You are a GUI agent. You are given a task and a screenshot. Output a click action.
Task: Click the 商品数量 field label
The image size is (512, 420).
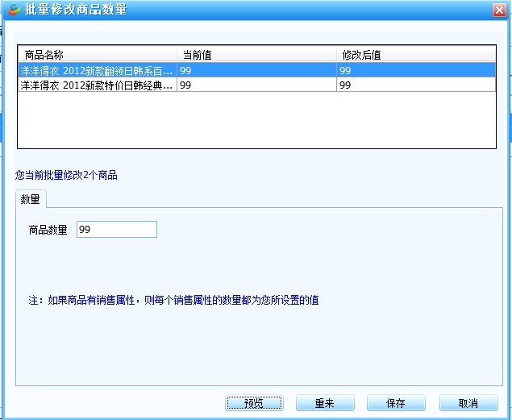click(x=48, y=230)
